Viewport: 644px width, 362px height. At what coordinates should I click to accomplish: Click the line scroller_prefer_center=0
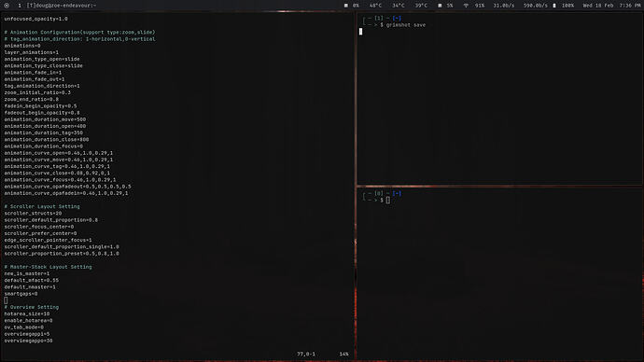click(40, 233)
